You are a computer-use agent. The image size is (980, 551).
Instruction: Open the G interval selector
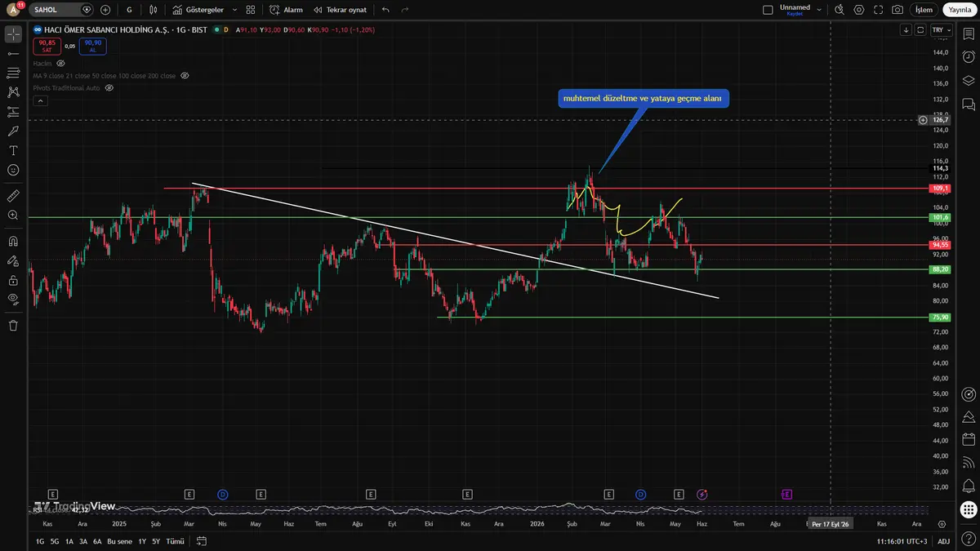pos(129,10)
